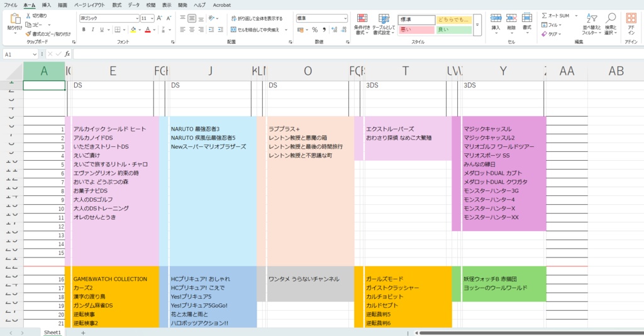Apply percent style with the % icon
This screenshot has width=644, height=336.
point(314,30)
